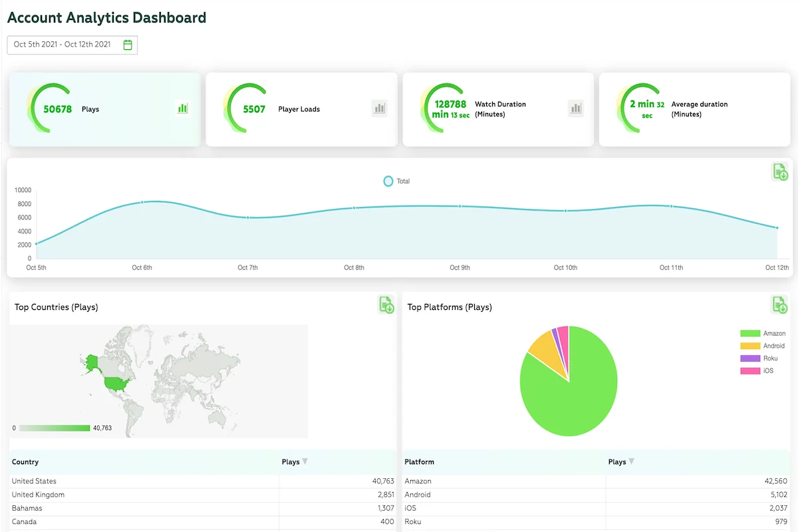Click the Android yellow legend swatch
The height and width of the screenshot is (532, 798).
coord(750,346)
